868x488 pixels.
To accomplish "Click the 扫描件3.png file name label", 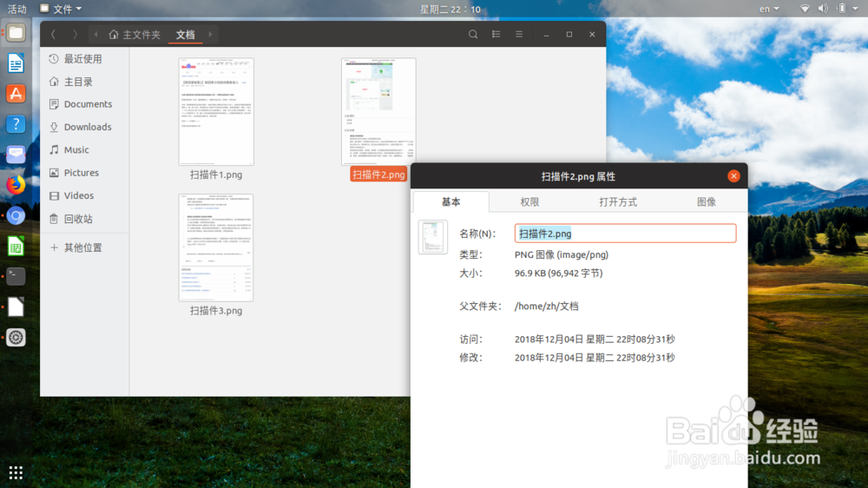I will [216, 311].
